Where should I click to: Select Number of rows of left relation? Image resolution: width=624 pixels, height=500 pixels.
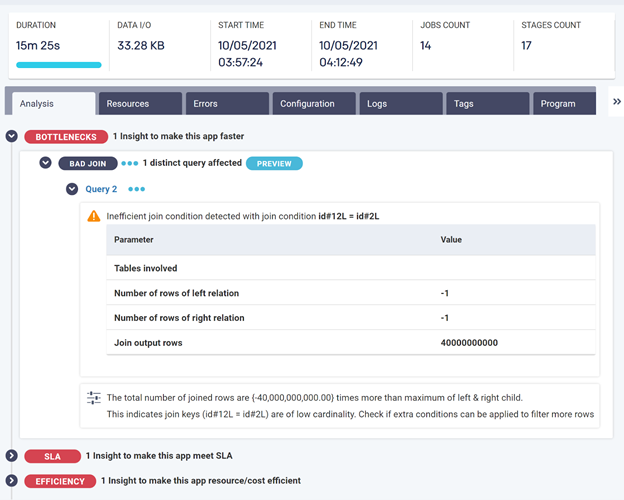pos(351,293)
